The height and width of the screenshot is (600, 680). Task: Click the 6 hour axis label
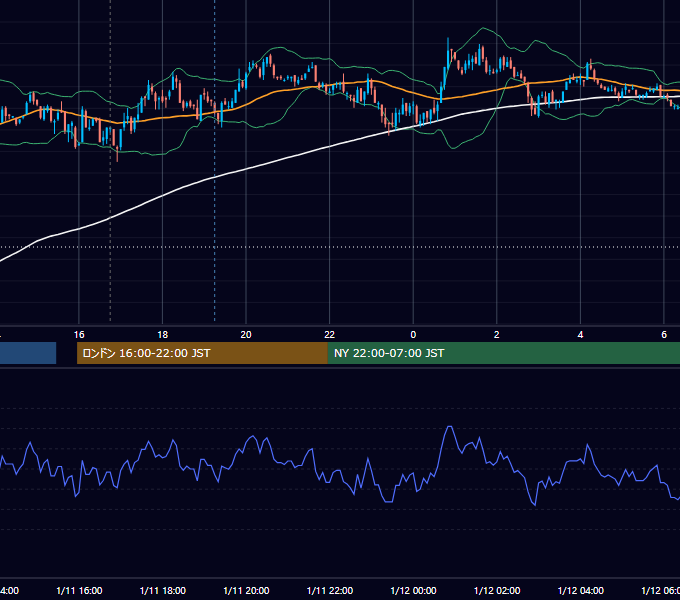tap(664, 335)
